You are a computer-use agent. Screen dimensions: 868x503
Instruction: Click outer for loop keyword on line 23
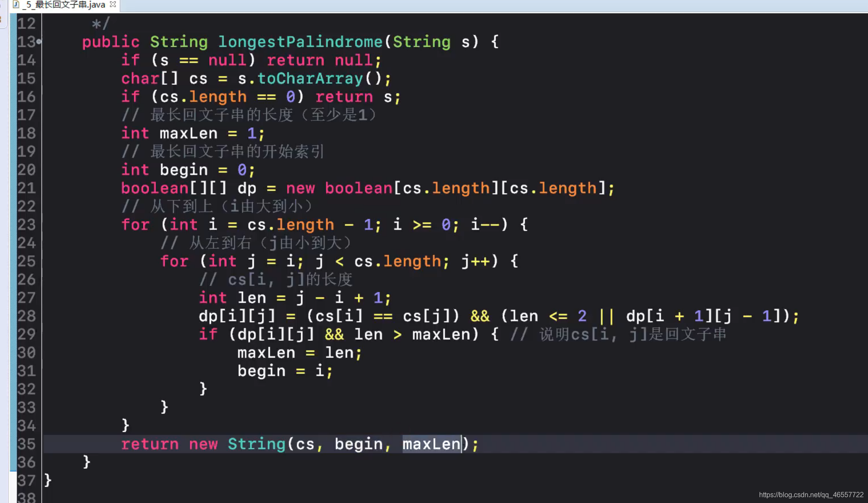[x=135, y=225]
